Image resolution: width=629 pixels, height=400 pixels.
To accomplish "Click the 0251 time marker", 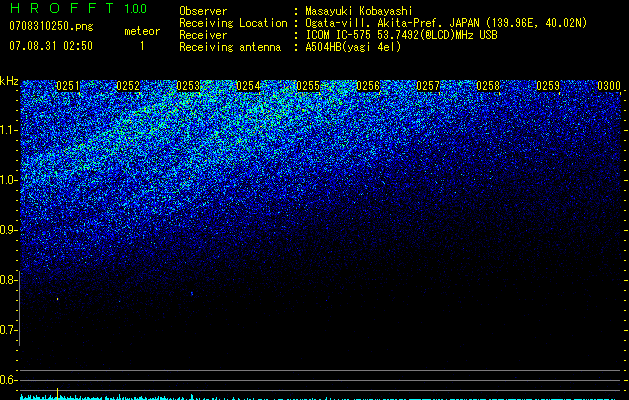I will point(68,86).
